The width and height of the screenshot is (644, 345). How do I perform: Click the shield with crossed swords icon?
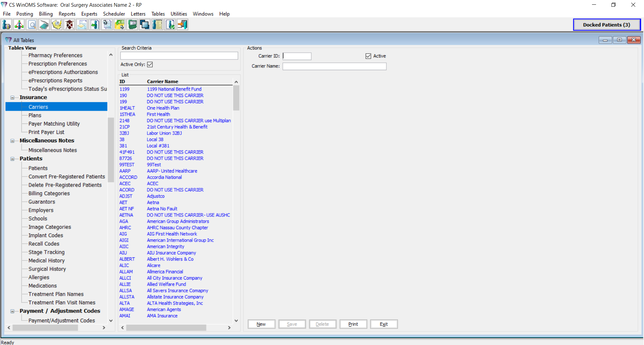click(69, 24)
